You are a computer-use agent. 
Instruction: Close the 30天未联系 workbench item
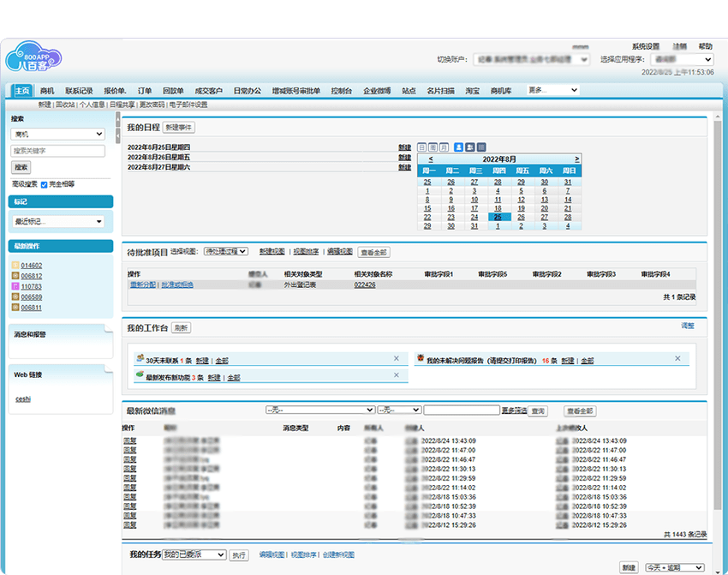click(396, 358)
